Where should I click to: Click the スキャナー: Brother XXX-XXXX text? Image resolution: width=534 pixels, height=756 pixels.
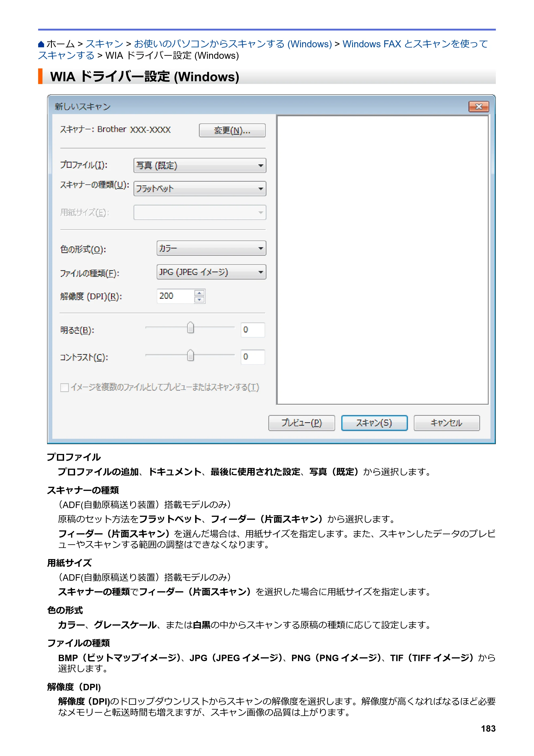(x=115, y=129)
